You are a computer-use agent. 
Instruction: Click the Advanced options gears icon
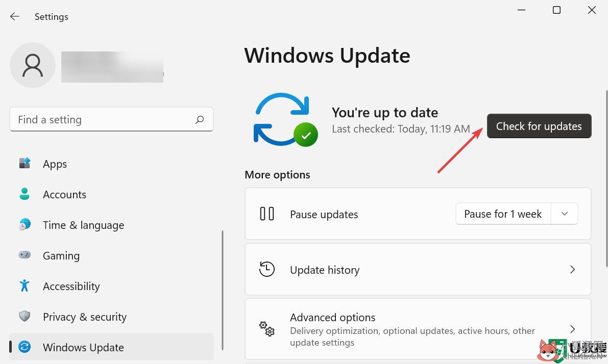pyautogui.click(x=267, y=329)
